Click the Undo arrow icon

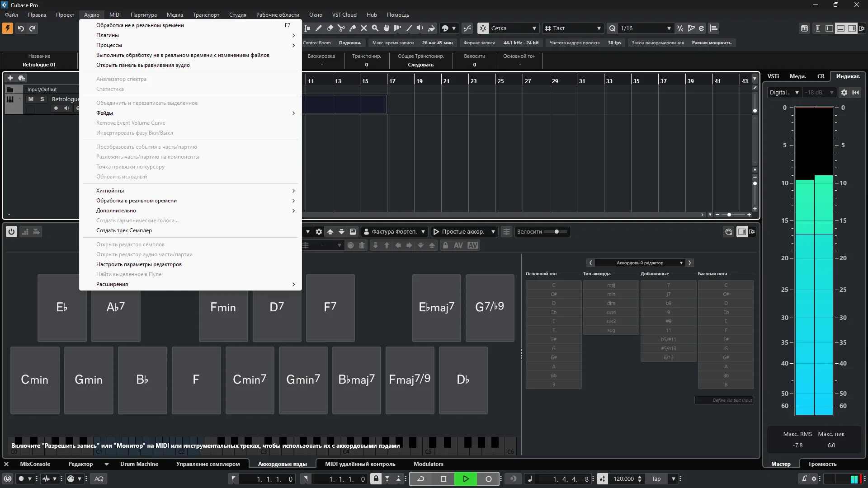point(21,28)
